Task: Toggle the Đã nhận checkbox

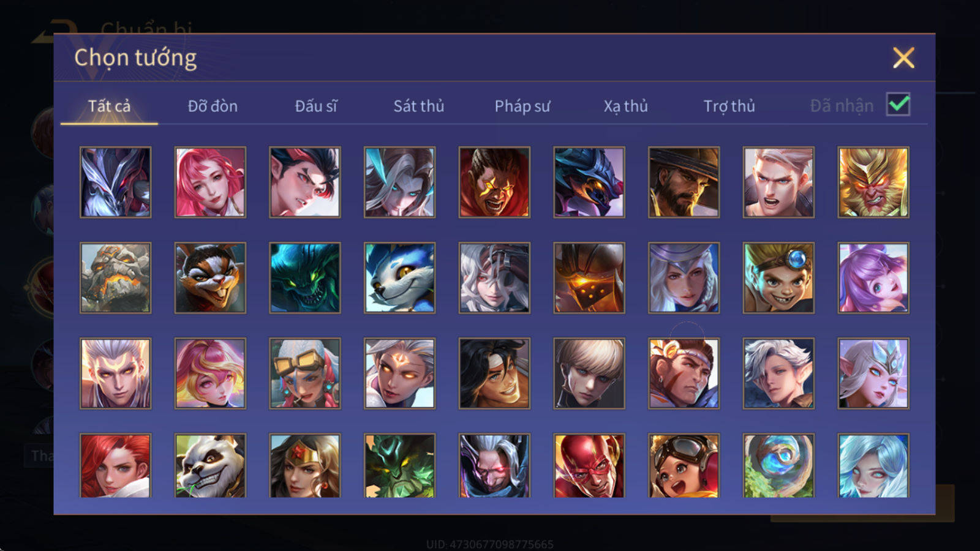Action: click(x=898, y=105)
